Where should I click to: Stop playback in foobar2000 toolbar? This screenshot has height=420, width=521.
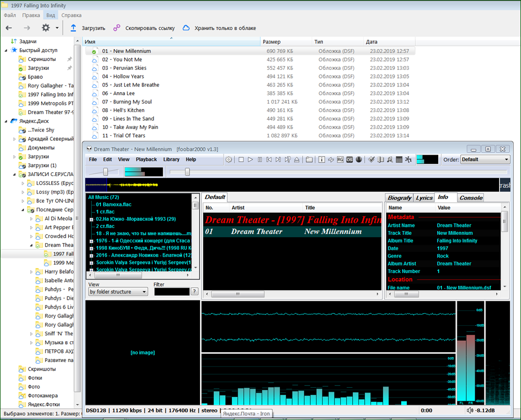point(241,160)
